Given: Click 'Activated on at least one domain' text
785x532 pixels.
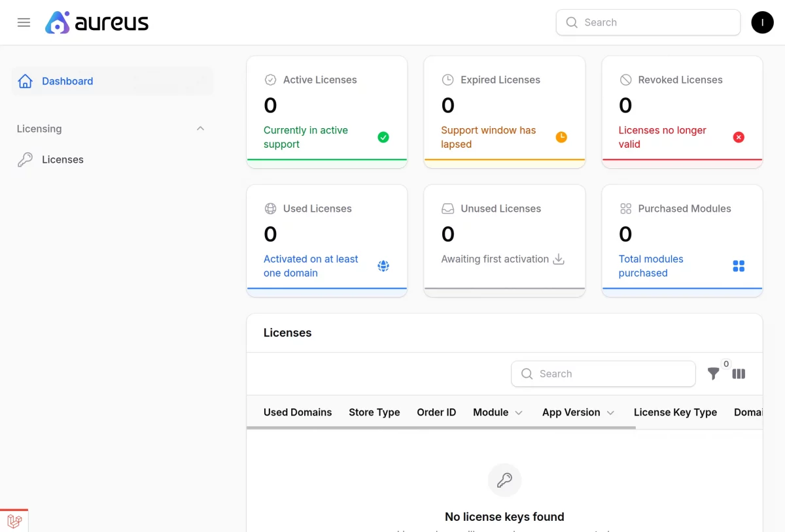Looking at the screenshot, I should pos(311,266).
